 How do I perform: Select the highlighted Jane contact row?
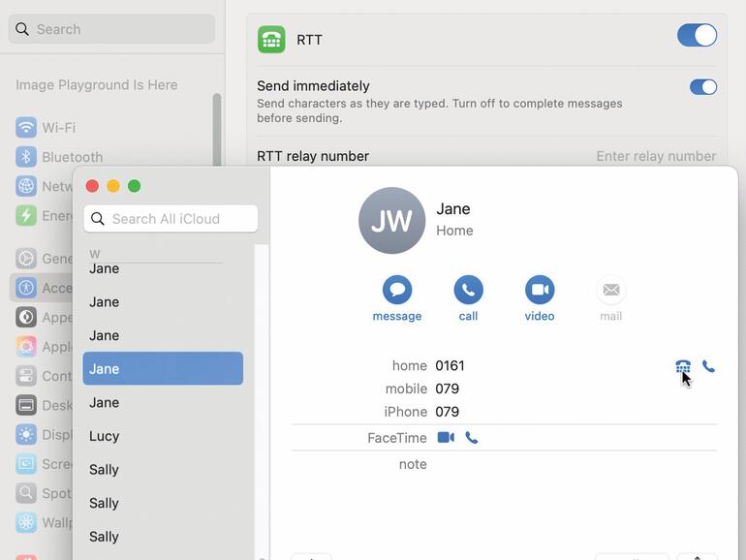click(163, 369)
